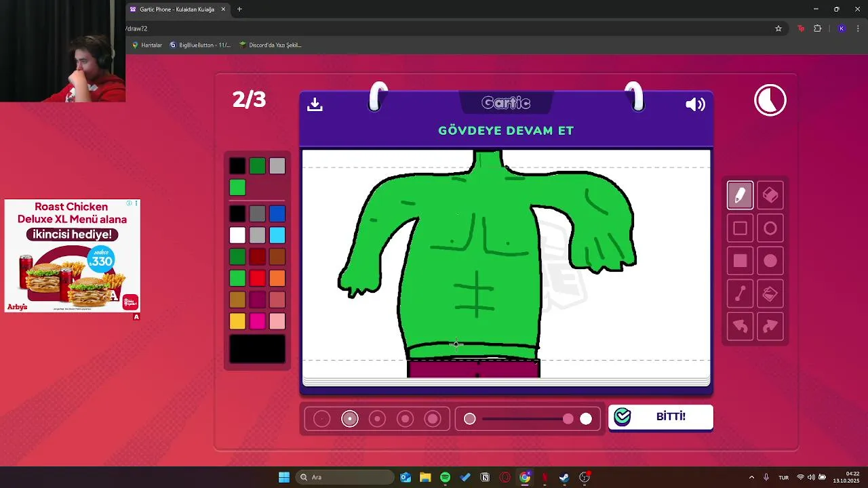Screen dimensions: 868x488
Task: Open the Chrome profile avatar
Action: (842, 28)
